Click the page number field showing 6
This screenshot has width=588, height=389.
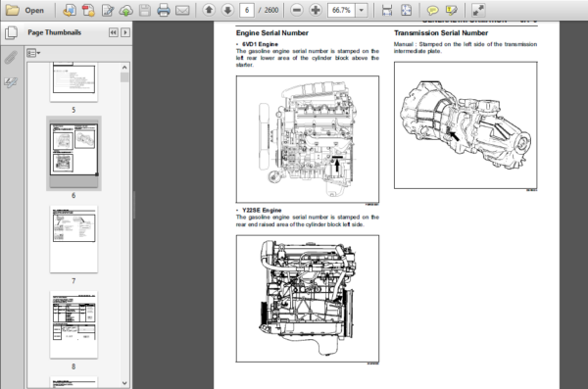coord(247,10)
